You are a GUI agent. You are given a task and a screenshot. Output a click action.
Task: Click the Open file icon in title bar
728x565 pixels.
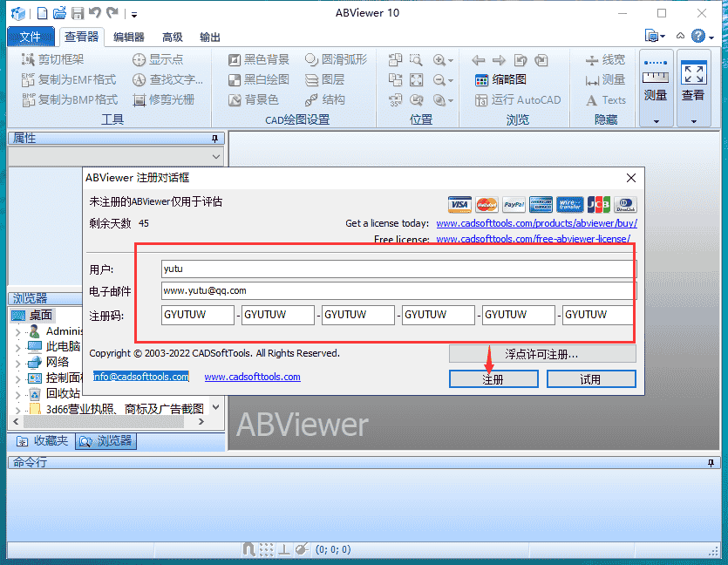pos(59,13)
